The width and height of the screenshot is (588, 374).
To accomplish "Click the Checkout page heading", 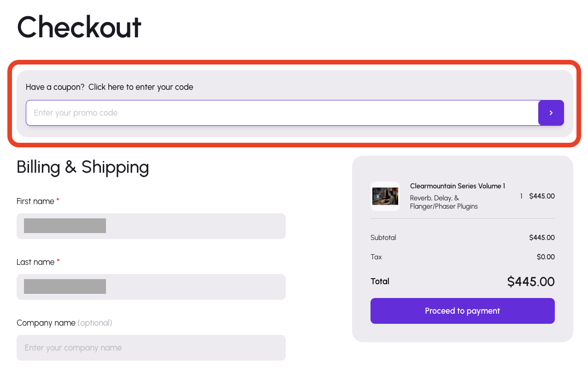I will click(79, 27).
